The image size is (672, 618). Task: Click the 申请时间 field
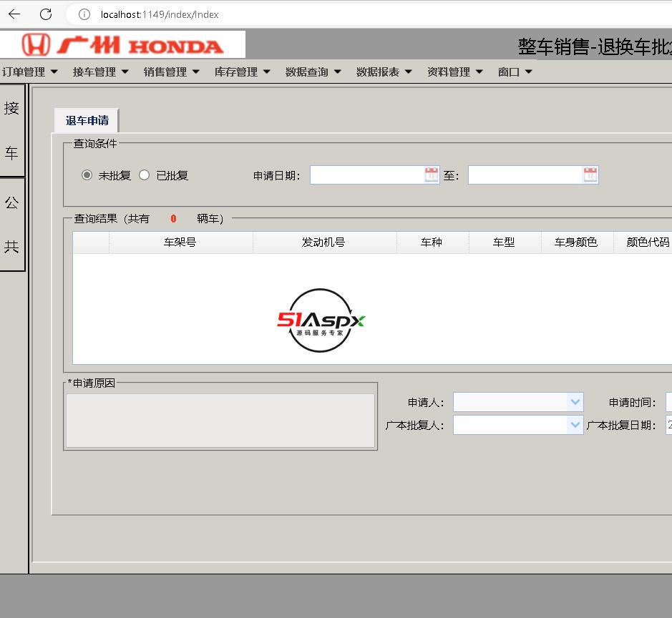tap(668, 402)
